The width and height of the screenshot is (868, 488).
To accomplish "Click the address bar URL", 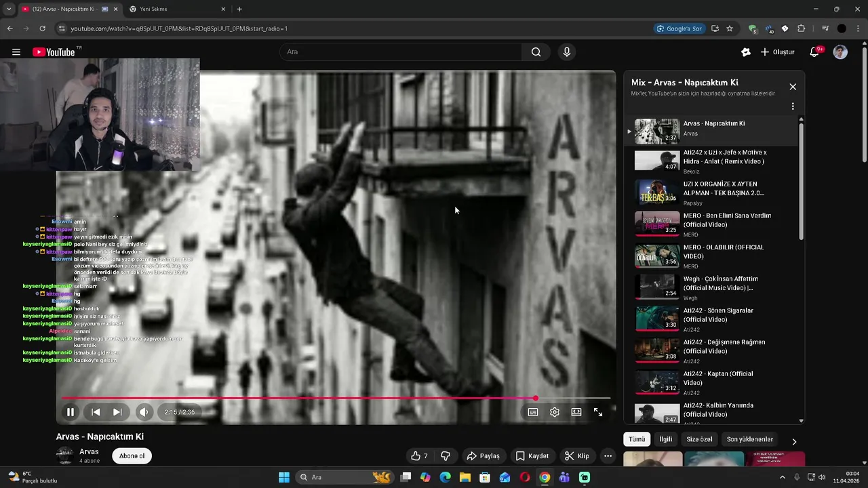I will 179,28.
